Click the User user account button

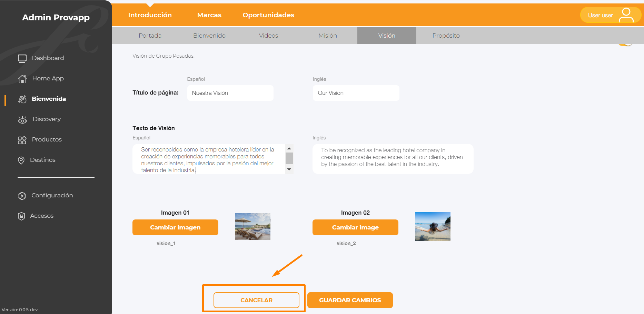[611, 15]
